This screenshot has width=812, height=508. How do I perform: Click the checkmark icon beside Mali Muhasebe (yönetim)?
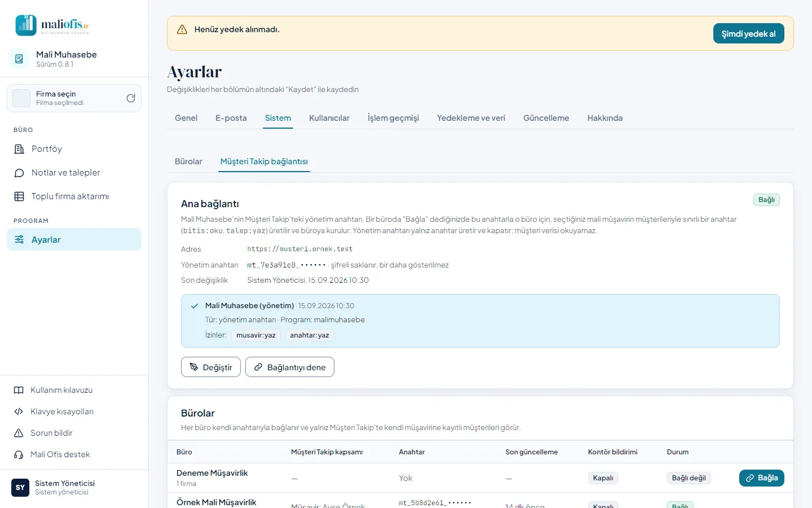point(195,306)
